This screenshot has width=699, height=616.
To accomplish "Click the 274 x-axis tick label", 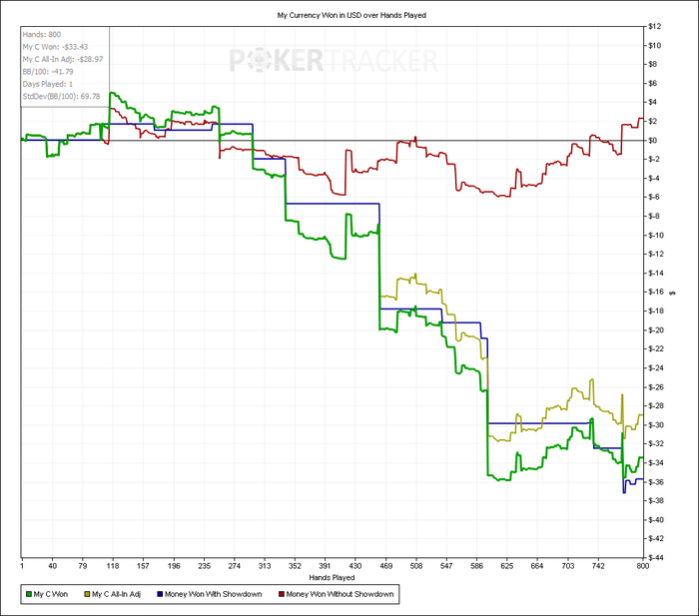I will coord(234,566).
